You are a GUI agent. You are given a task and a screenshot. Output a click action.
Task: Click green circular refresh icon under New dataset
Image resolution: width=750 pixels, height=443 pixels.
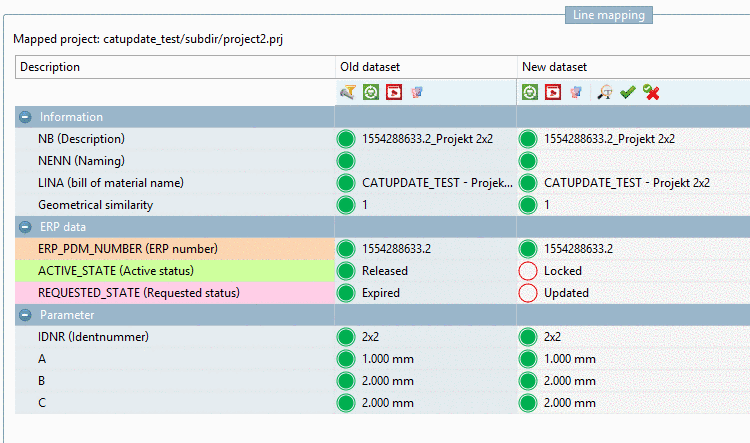pos(529,92)
